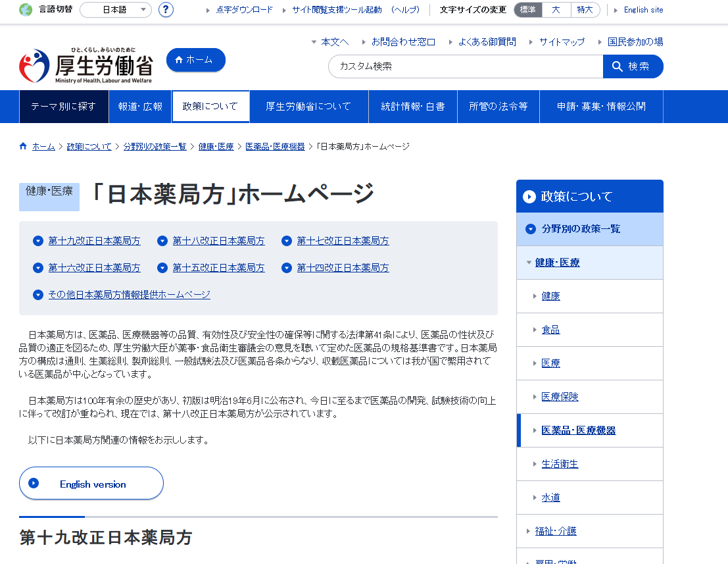The height and width of the screenshot is (564, 728).
Task: Open 国民参加の場 link
Action: pyautogui.click(x=635, y=42)
